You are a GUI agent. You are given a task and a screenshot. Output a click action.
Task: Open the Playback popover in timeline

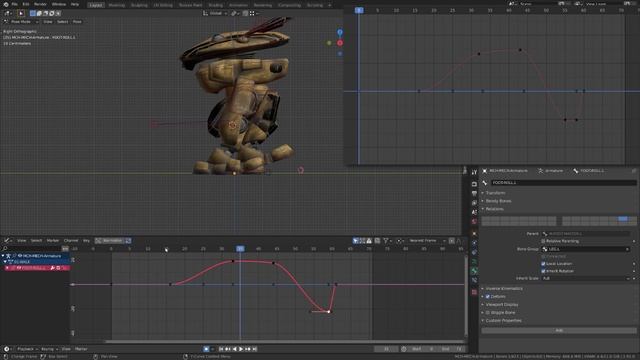(x=27, y=349)
